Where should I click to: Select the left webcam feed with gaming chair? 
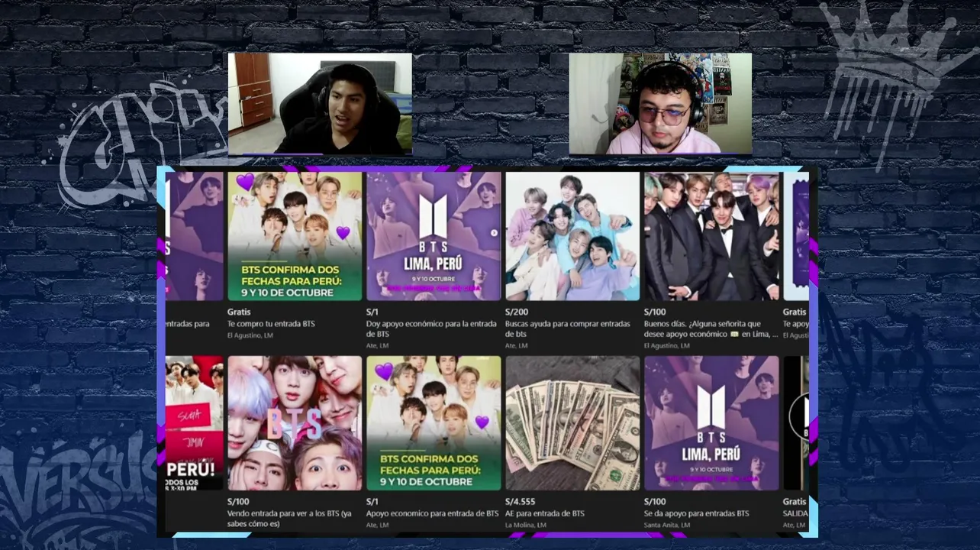(x=320, y=104)
